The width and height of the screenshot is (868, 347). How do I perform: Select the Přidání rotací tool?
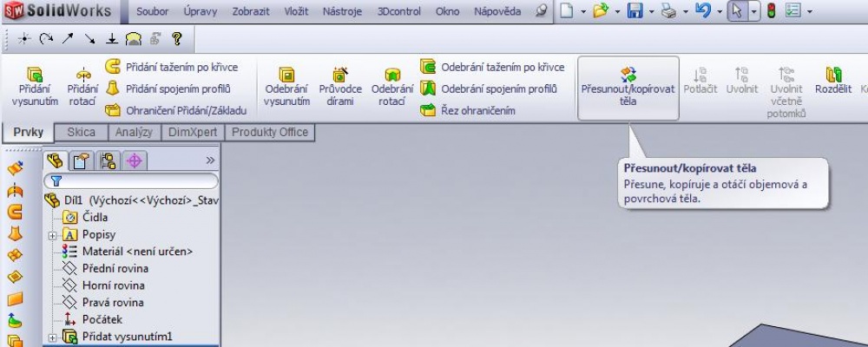83,87
